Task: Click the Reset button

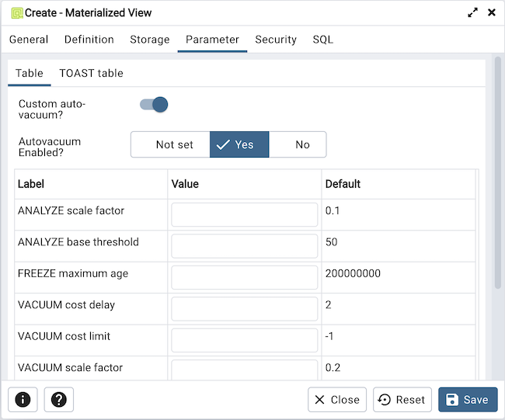Action: click(x=402, y=400)
